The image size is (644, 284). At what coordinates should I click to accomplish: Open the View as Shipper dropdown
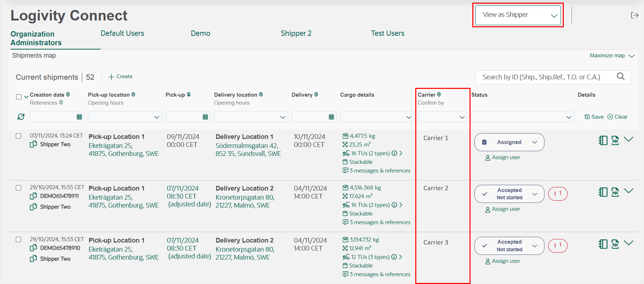518,15
